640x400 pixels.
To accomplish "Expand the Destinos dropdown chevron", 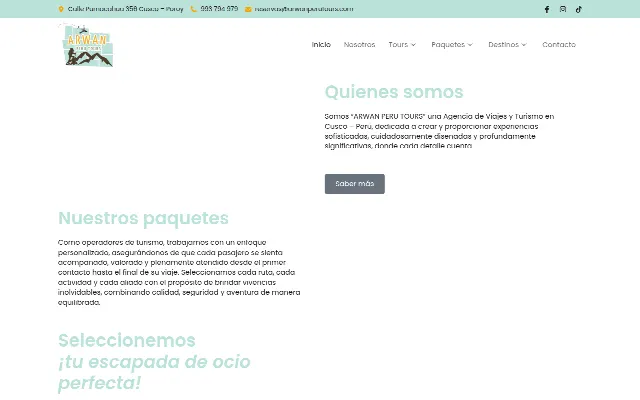I will (x=524, y=45).
